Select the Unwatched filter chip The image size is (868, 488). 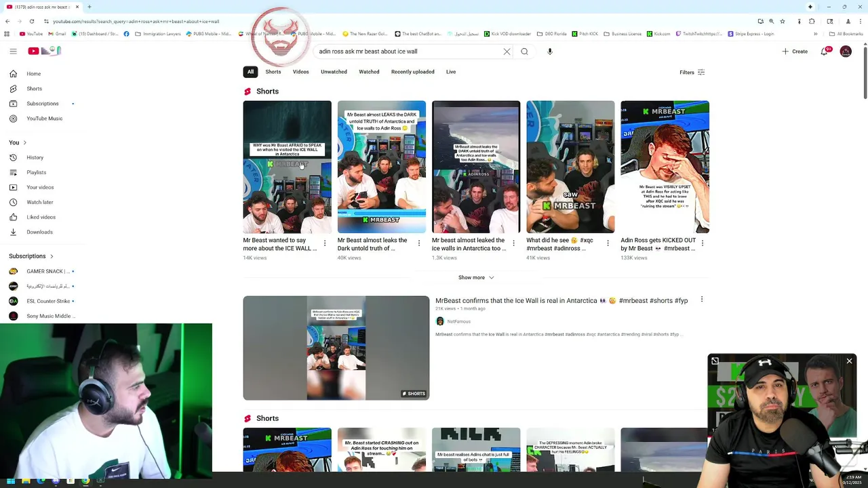click(334, 72)
